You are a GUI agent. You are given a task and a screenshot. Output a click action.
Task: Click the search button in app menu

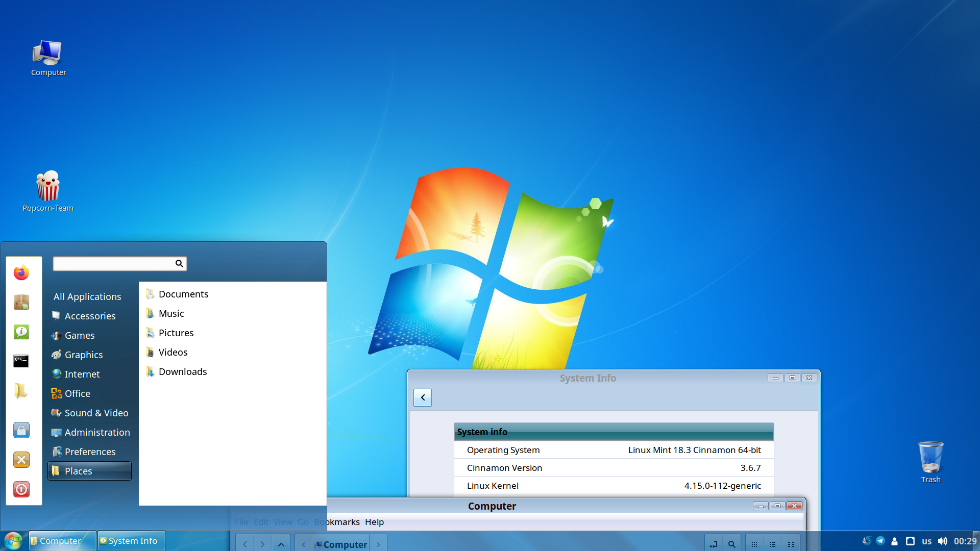179,263
